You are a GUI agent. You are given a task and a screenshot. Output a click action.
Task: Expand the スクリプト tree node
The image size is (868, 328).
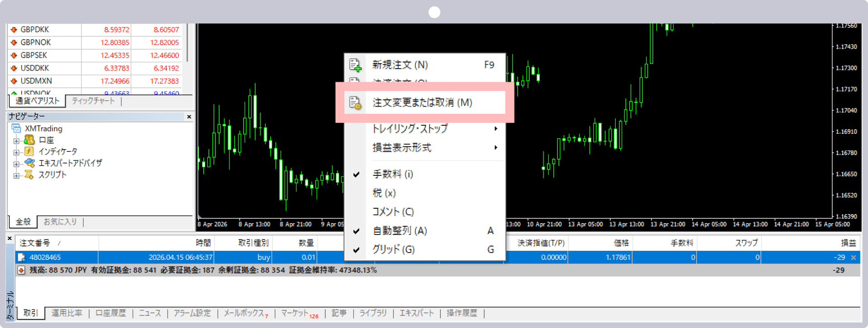[17, 176]
